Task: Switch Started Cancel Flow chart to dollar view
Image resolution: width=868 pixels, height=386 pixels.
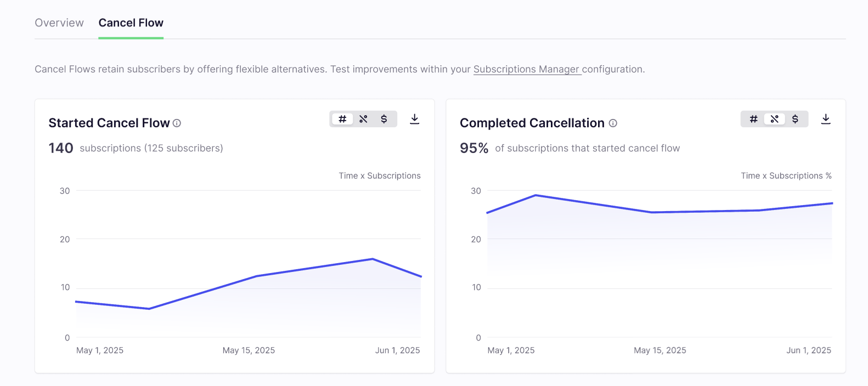Action: pyautogui.click(x=384, y=119)
